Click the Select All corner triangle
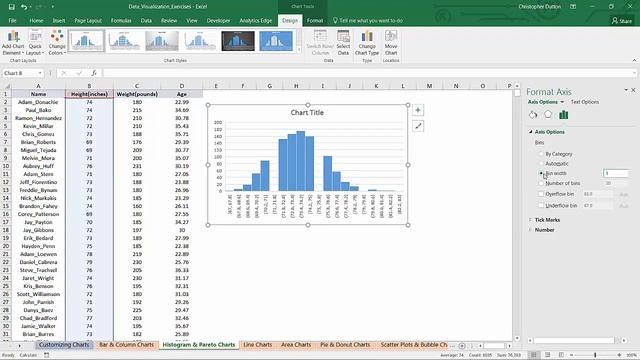 point(7,86)
